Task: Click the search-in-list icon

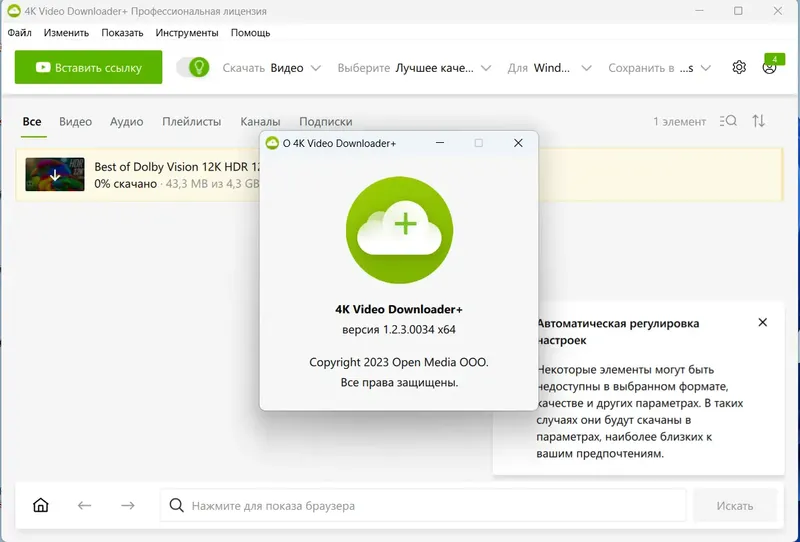Action: pos(728,121)
